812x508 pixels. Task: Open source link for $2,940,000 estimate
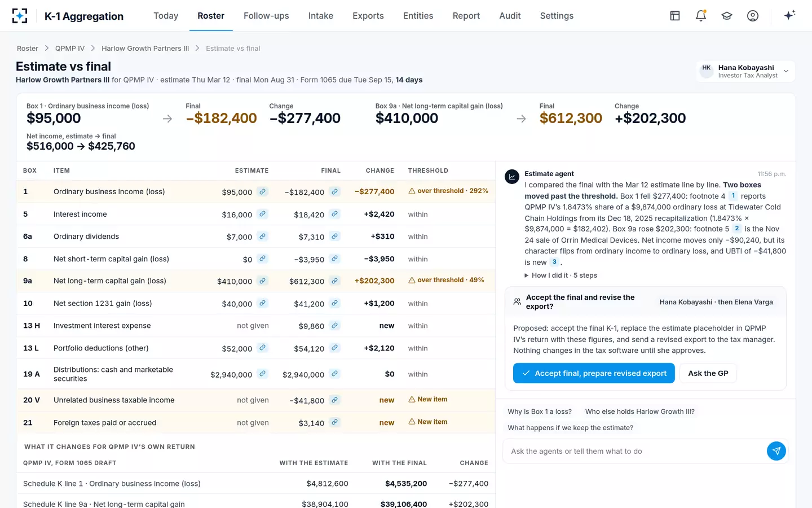263,374
